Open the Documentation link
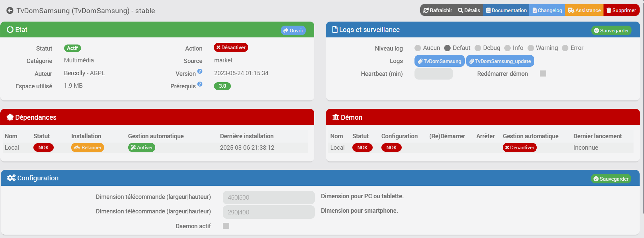The image size is (644, 238). (x=506, y=10)
